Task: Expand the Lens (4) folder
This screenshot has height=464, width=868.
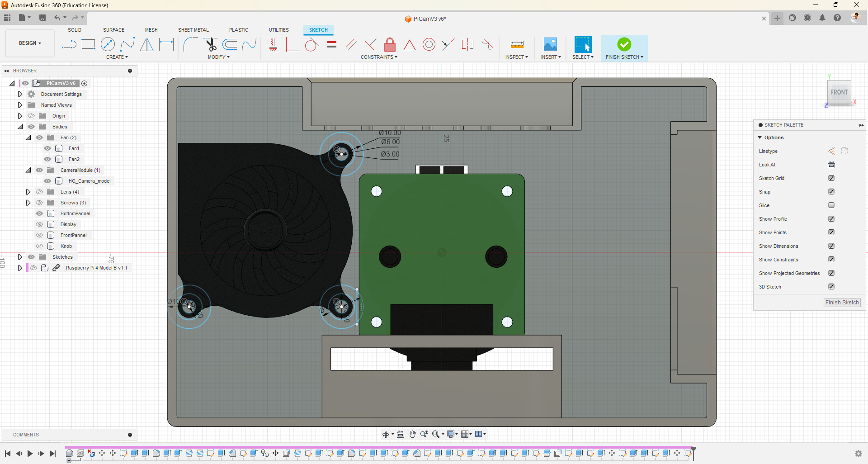Action: [x=28, y=192]
